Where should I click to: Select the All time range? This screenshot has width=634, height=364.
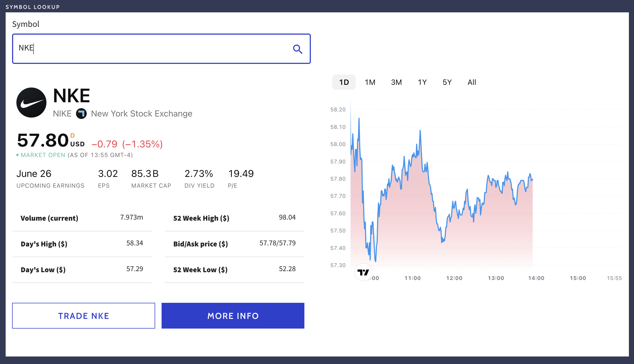coord(472,82)
